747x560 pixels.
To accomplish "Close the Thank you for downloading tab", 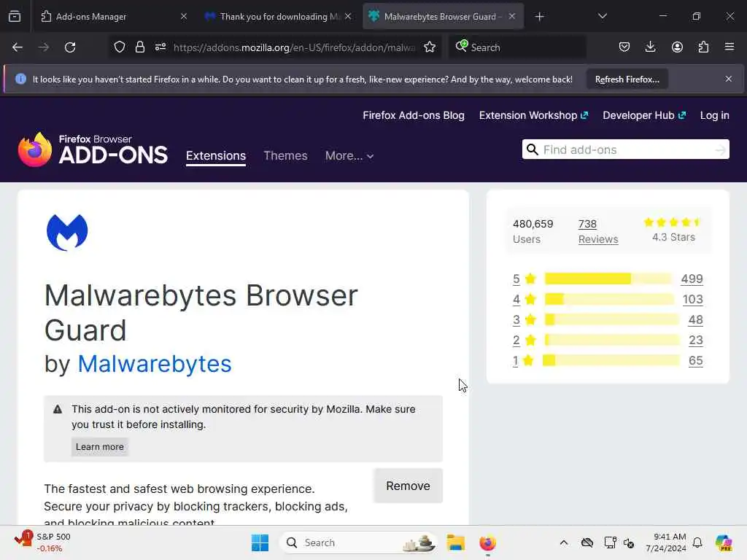I will pos(348,16).
